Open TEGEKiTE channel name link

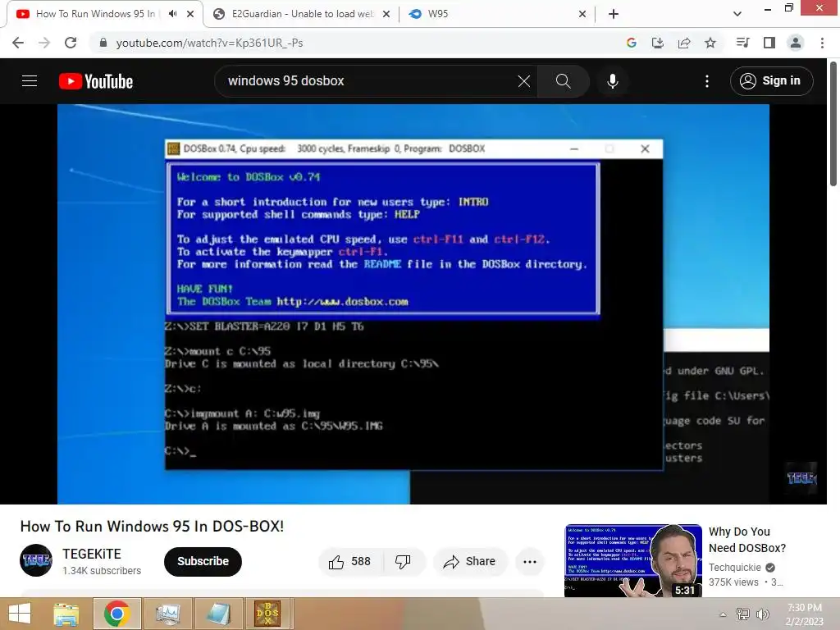pos(92,554)
